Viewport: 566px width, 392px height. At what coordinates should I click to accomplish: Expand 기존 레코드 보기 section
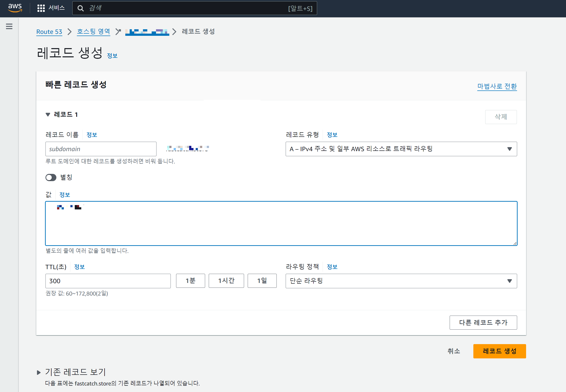[x=38, y=372]
